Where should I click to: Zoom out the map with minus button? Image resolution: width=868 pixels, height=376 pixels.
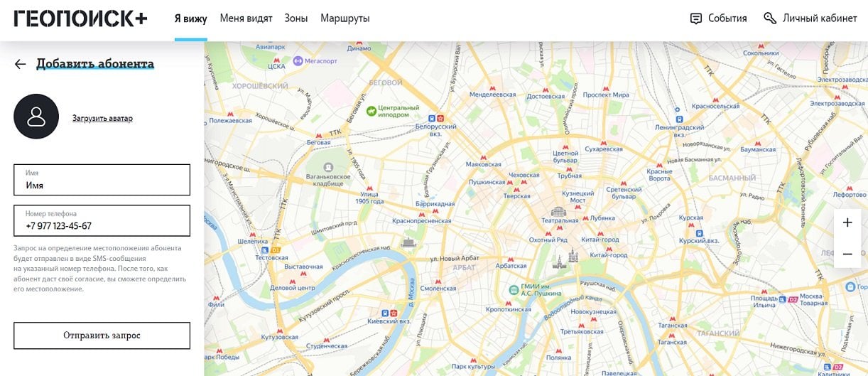pyautogui.click(x=847, y=254)
